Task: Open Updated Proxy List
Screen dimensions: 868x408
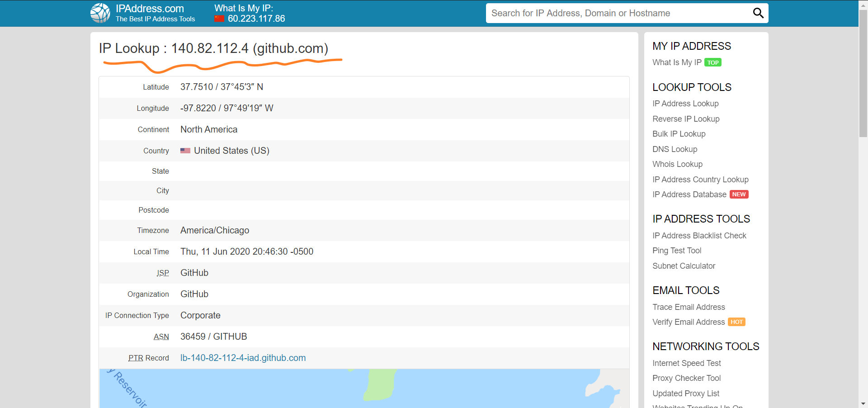Action: click(x=686, y=394)
